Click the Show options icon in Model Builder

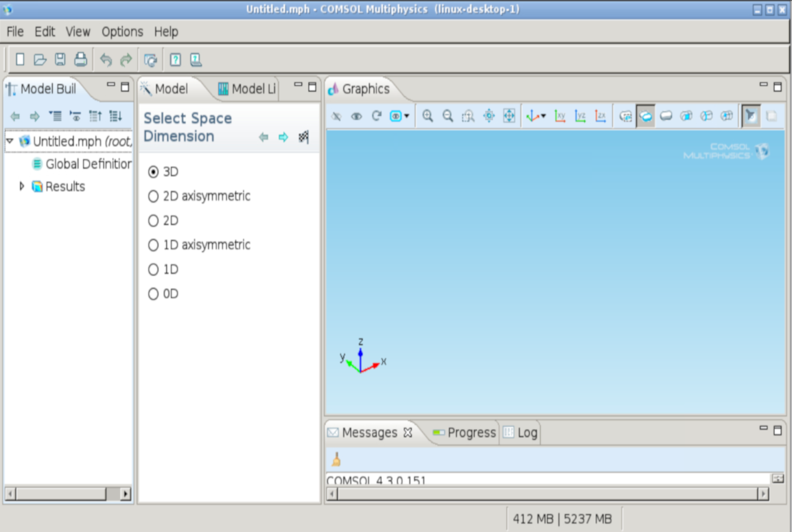pyautogui.click(x=75, y=116)
